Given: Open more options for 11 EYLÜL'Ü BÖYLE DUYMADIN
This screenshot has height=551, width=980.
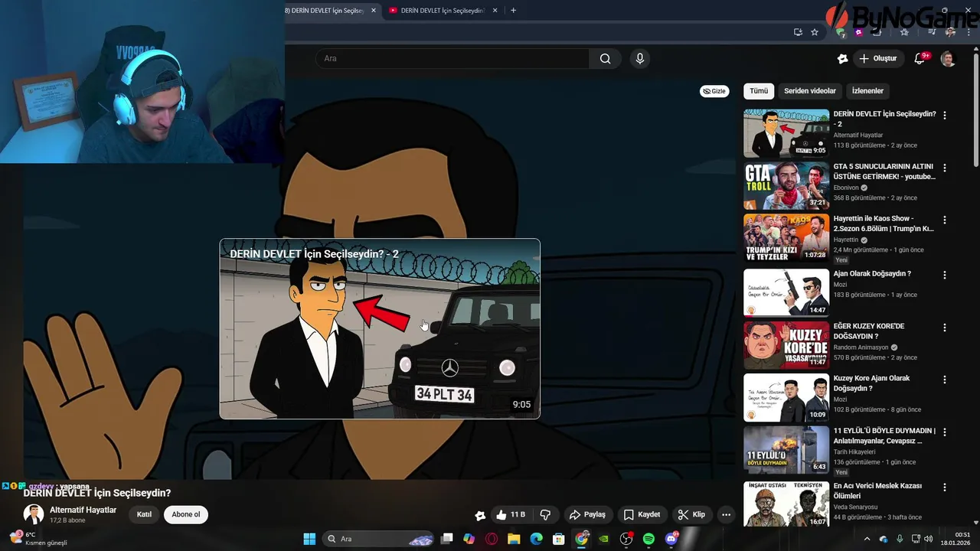Looking at the screenshot, I should 945,432.
